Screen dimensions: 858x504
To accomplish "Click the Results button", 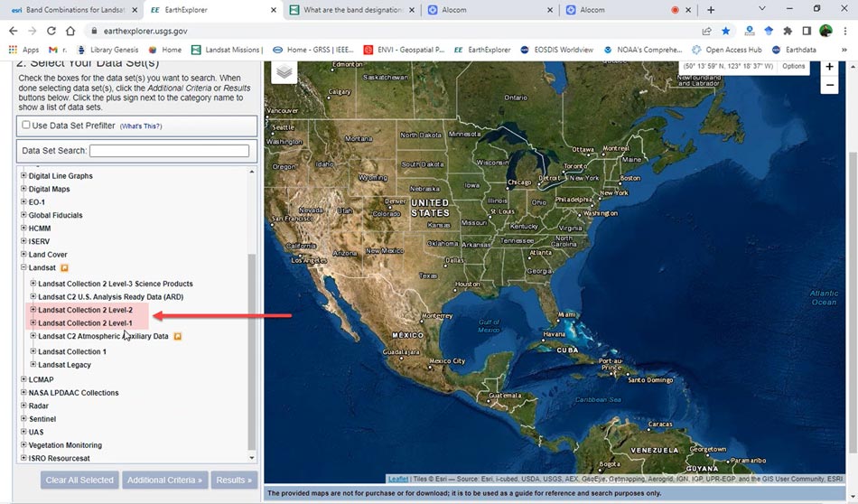I will tap(234, 480).
